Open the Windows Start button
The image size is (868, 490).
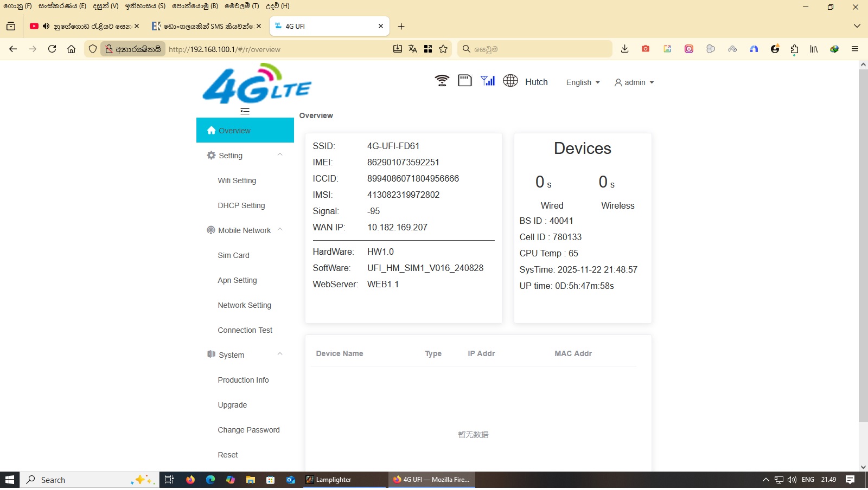(x=10, y=480)
